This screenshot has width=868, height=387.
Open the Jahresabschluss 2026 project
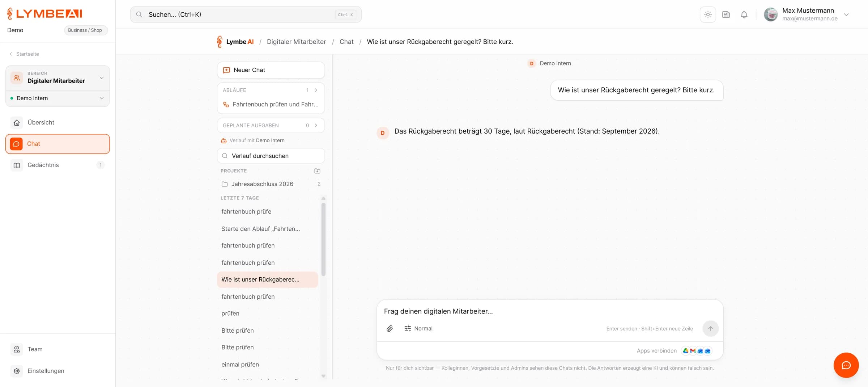tap(271, 184)
